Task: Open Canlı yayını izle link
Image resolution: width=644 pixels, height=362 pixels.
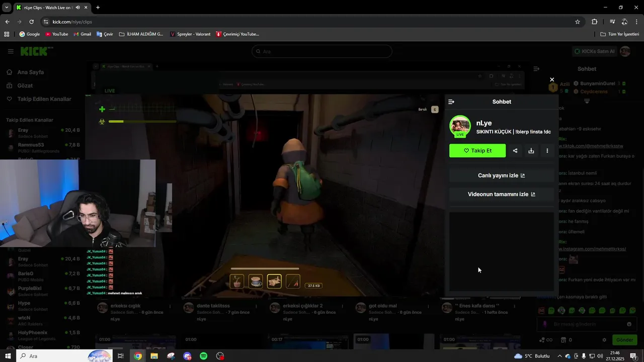Action: pos(501,175)
